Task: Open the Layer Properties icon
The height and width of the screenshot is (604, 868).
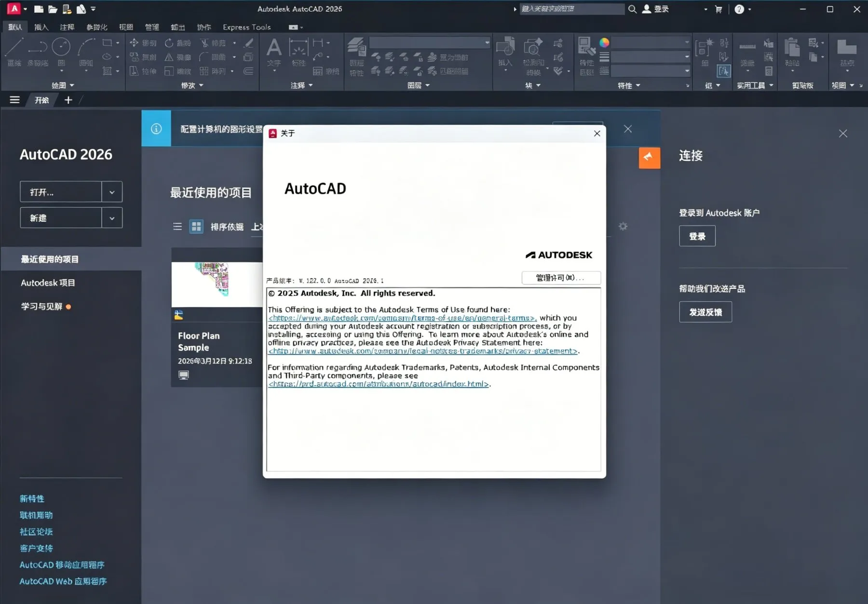Action: pos(357,48)
